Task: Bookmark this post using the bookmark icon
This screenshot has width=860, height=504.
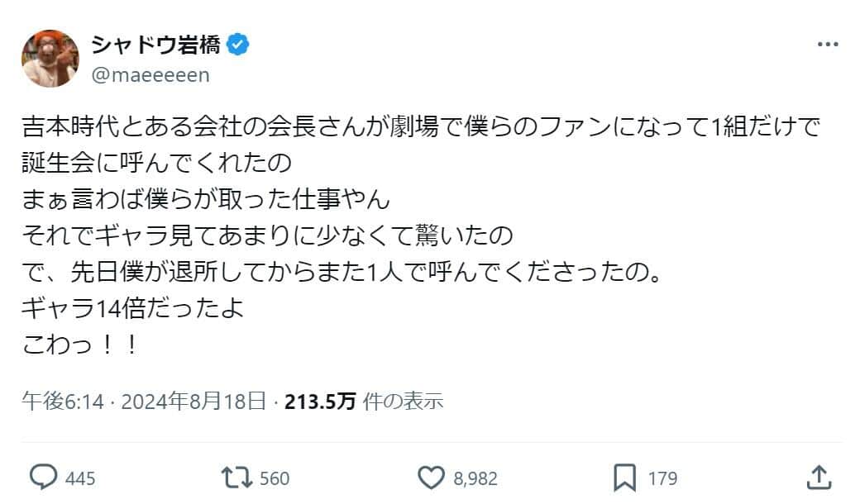Action: (625, 477)
